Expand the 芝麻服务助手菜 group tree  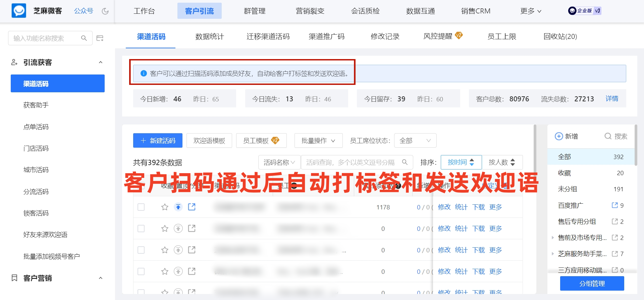[x=553, y=254]
